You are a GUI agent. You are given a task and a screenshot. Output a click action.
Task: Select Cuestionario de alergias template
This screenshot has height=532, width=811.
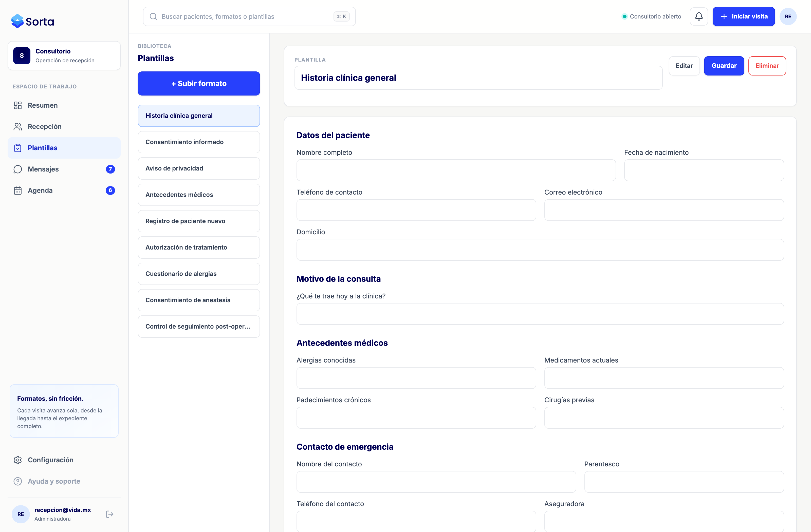(199, 274)
